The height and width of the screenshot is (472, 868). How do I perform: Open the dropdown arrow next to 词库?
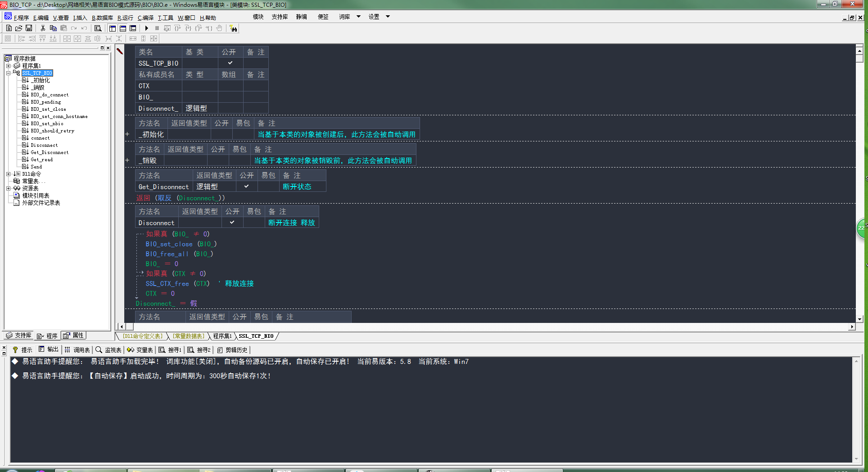coord(359,17)
